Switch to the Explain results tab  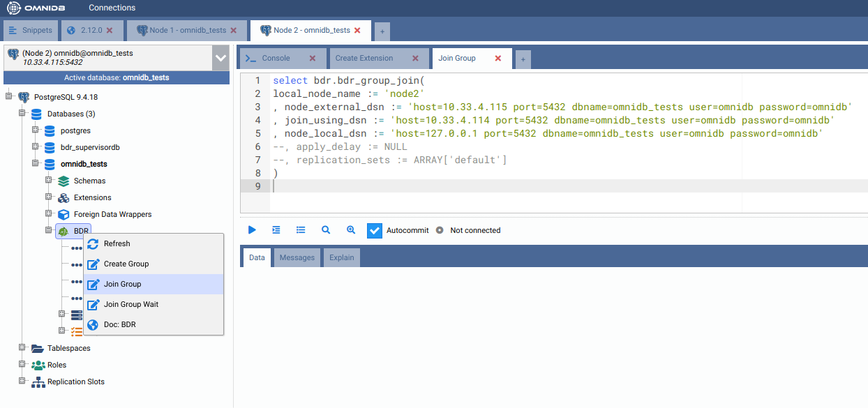tap(342, 257)
